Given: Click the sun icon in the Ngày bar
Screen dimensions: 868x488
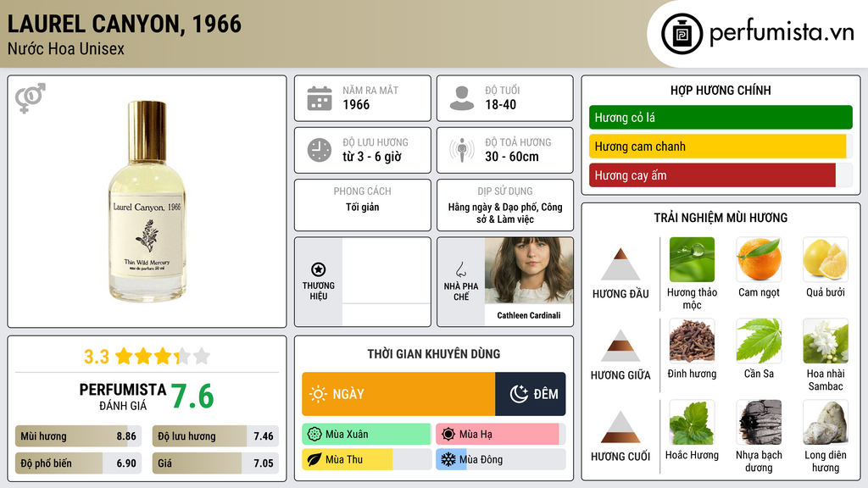Looking at the screenshot, I should tap(319, 394).
